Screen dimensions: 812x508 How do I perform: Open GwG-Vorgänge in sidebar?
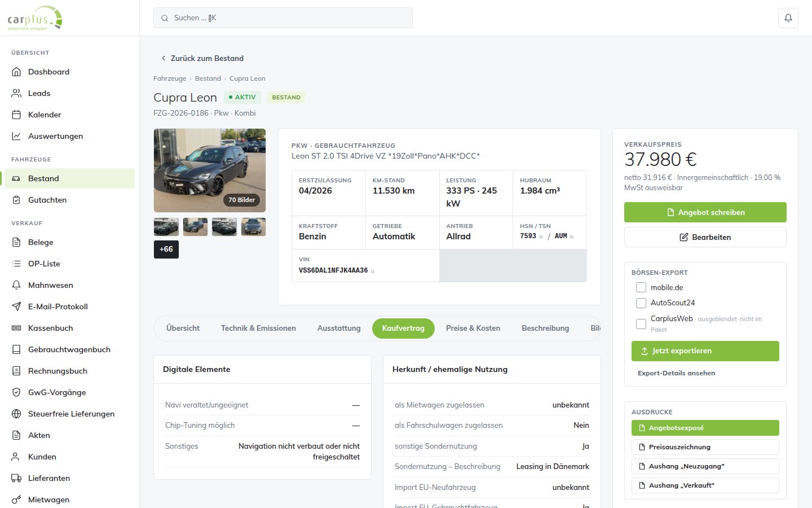point(69,392)
